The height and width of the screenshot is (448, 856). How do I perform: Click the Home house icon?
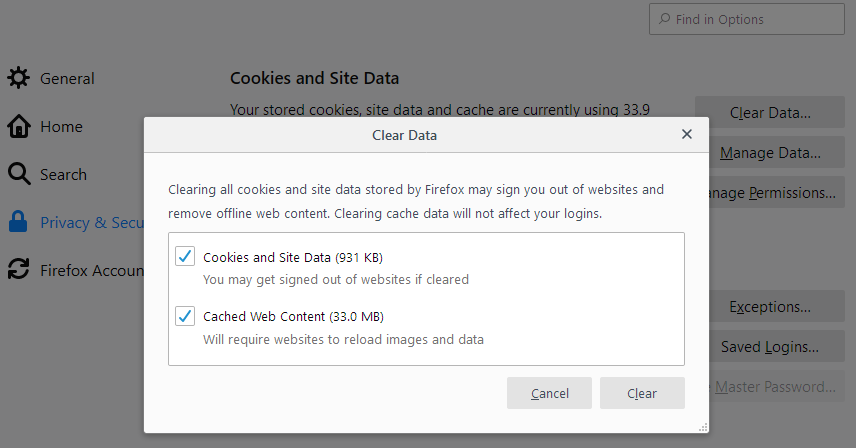tap(19, 126)
